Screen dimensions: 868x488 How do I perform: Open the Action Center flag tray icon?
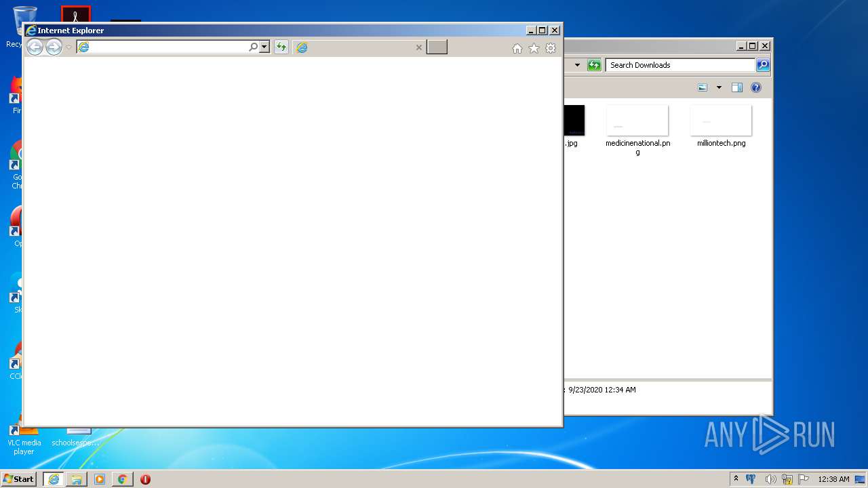pyautogui.click(x=804, y=479)
